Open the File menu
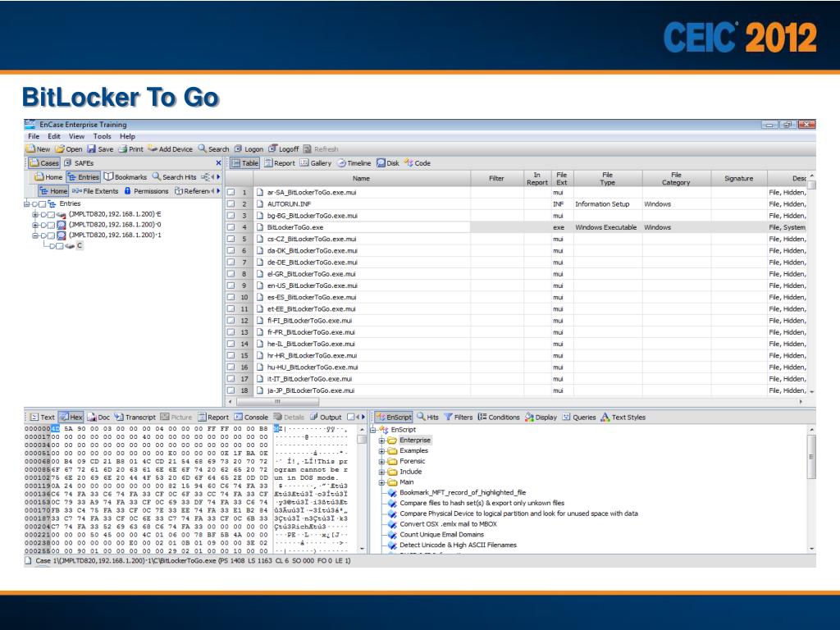The width and height of the screenshot is (840, 630). (x=34, y=136)
